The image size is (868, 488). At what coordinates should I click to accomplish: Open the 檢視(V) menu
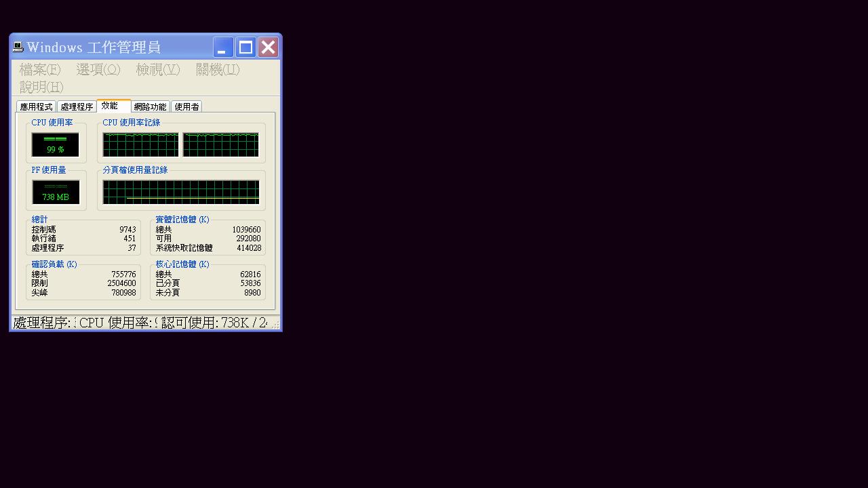[157, 70]
